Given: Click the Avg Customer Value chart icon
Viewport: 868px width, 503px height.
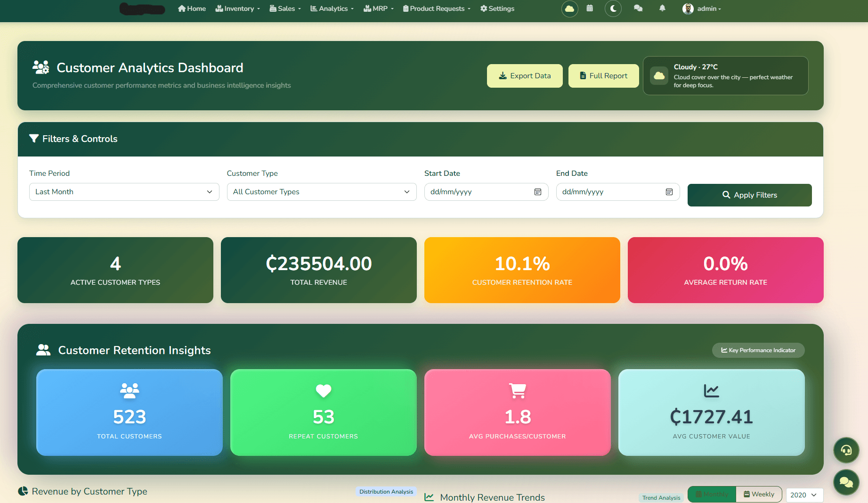Looking at the screenshot, I should point(711,390).
